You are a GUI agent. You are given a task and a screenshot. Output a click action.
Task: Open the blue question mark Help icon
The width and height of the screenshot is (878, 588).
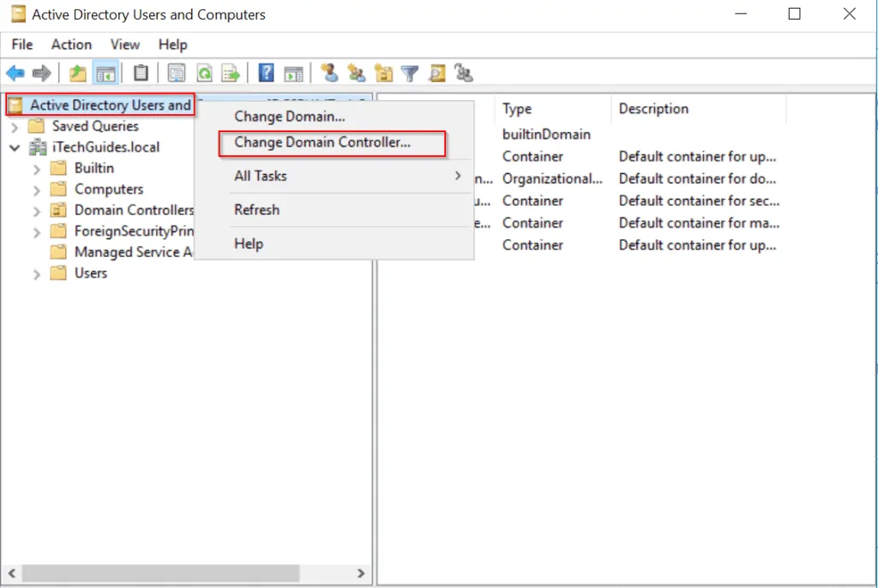[266, 73]
